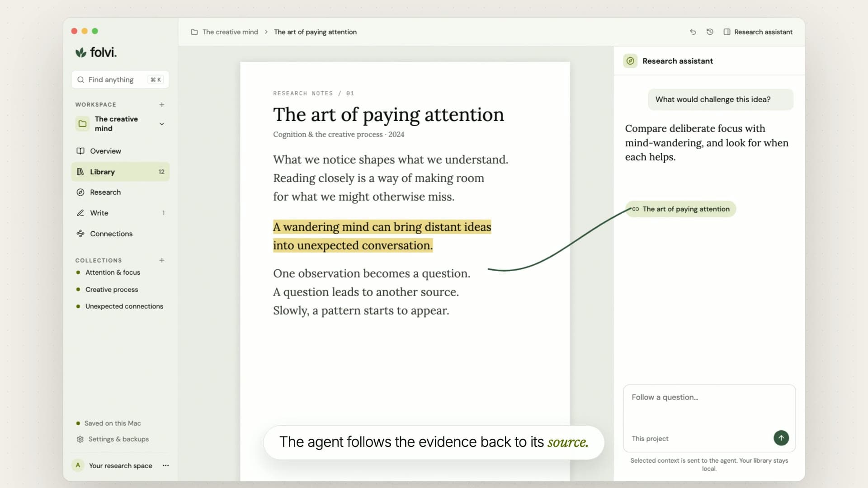This screenshot has width=868, height=488.
Task: Expand The creative mind workspace chevron
Action: 161,124
